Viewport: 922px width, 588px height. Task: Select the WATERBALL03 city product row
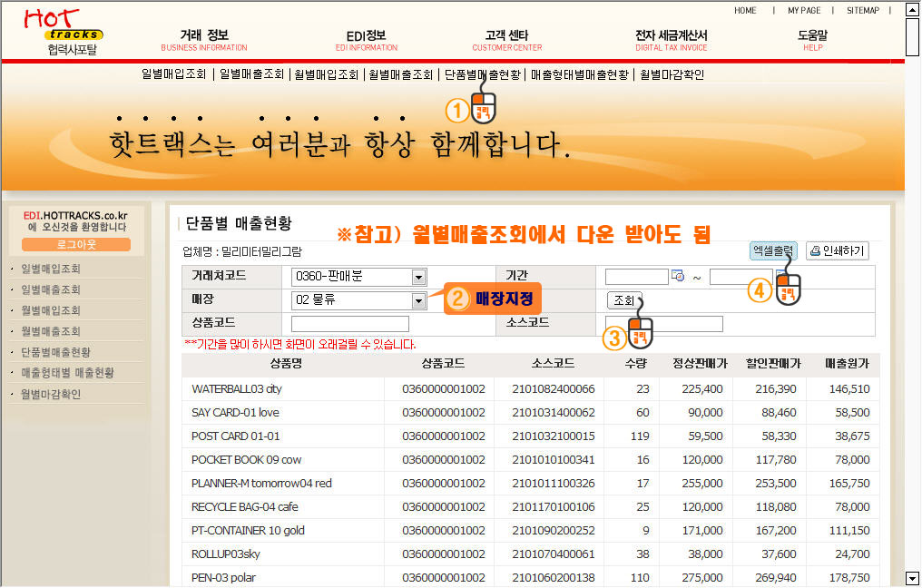pos(530,388)
